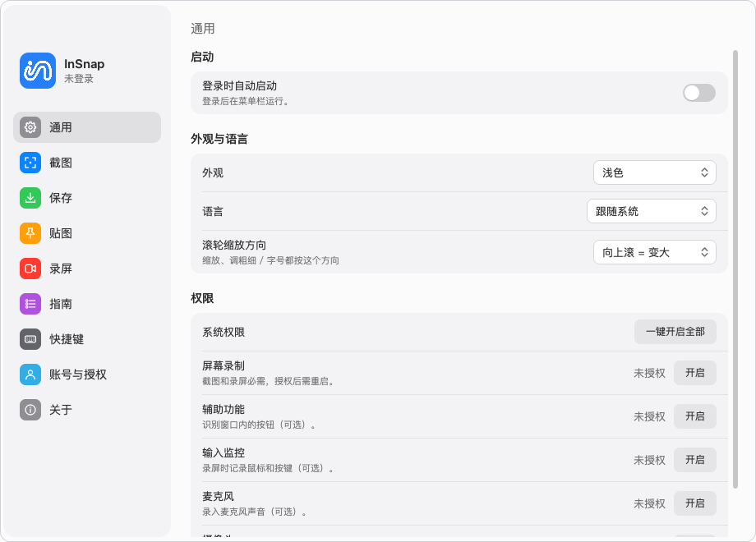Click the 通用 label in sidebar
Screen dimensions: 756x542
pyautogui.click(x=61, y=127)
